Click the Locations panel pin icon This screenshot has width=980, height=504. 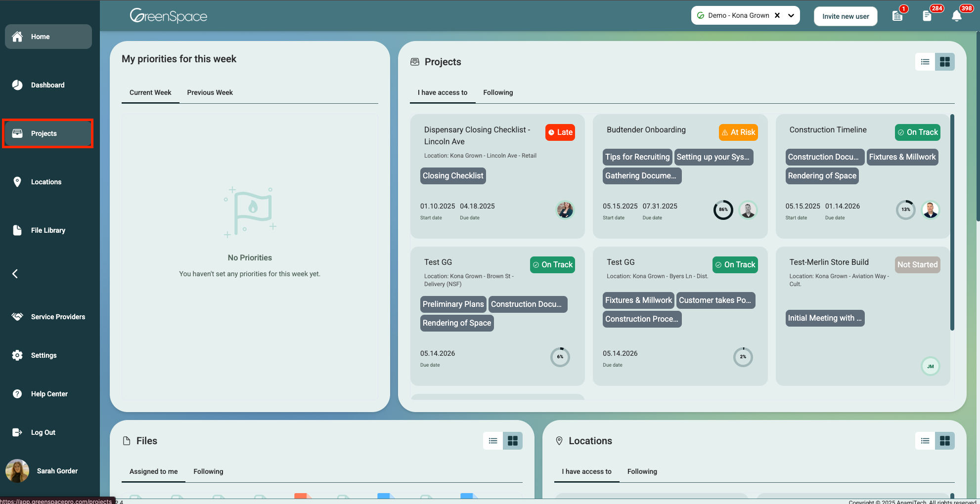(559, 441)
